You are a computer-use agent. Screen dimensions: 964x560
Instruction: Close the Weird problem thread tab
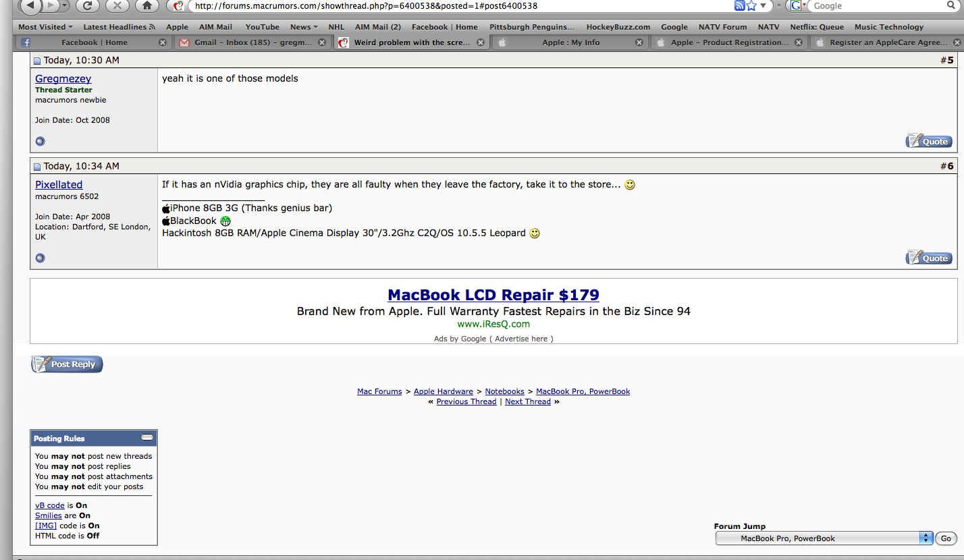[x=481, y=42]
